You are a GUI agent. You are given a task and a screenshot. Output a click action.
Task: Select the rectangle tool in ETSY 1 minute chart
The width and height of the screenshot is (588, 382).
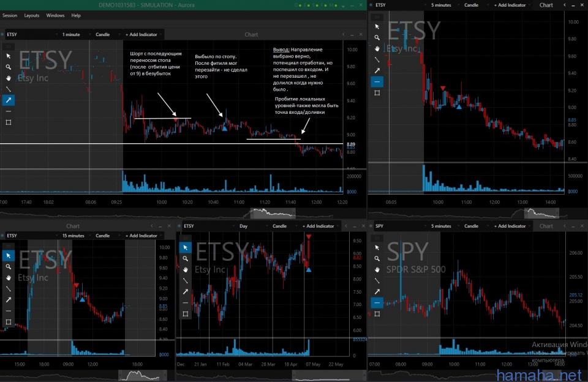pyautogui.click(x=8, y=122)
